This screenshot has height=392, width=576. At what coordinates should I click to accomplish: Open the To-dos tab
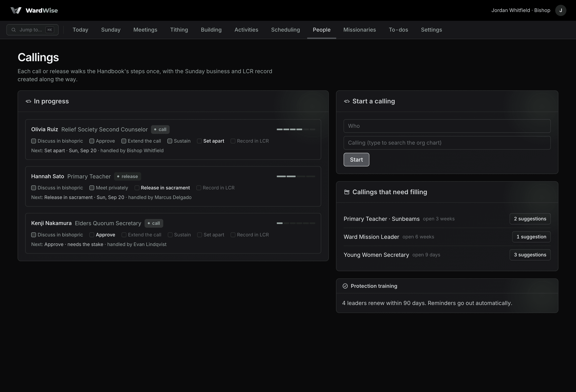point(398,30)
